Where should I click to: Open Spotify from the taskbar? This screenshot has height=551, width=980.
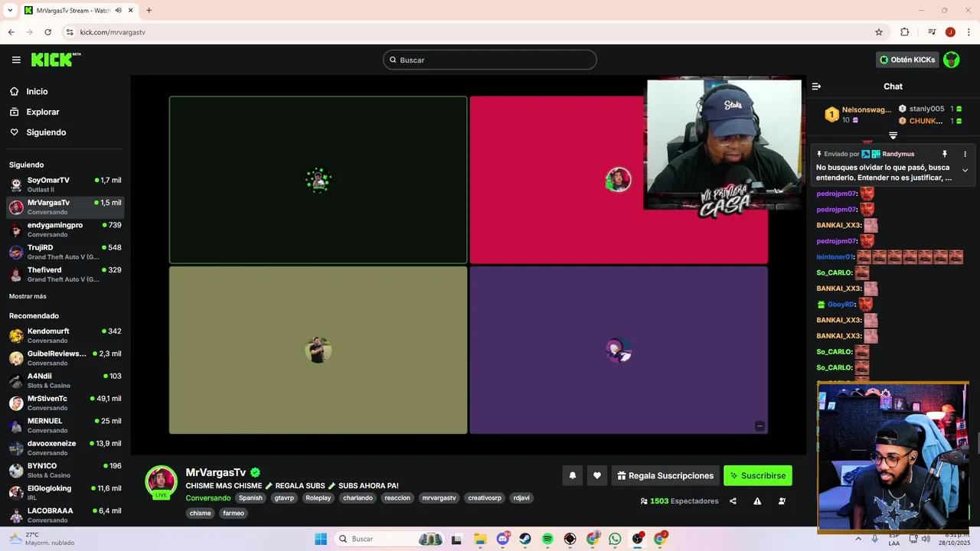pyautogui.click(x=547, y=539)
